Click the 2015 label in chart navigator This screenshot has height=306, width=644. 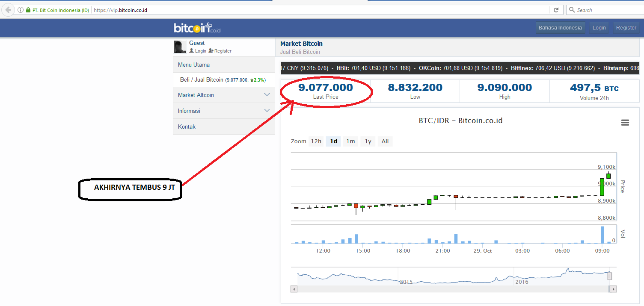[x=406, y=282]
